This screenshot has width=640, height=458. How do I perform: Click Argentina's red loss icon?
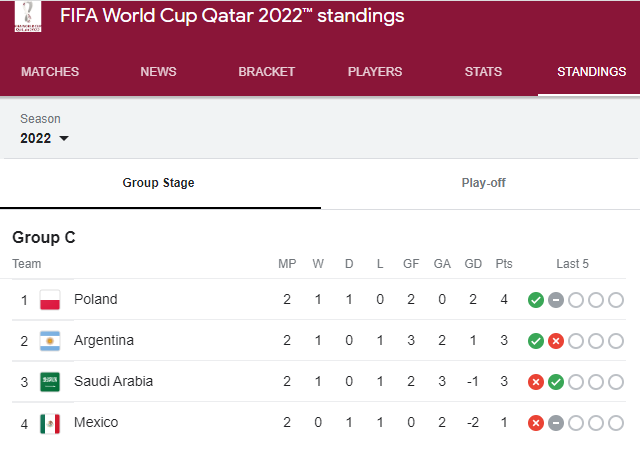pyautogui.click(x=556, y=341)
